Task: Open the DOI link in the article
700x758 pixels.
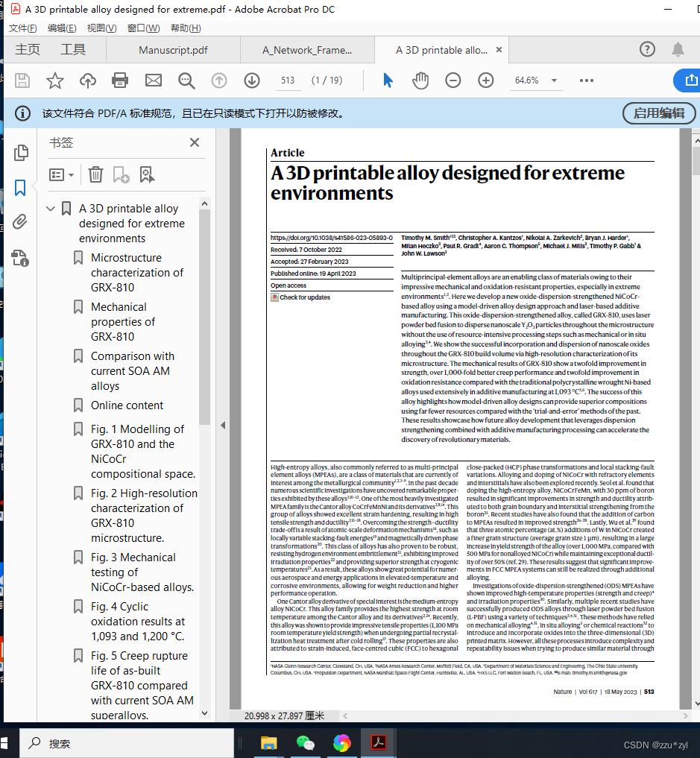Action: click(332, 238)
